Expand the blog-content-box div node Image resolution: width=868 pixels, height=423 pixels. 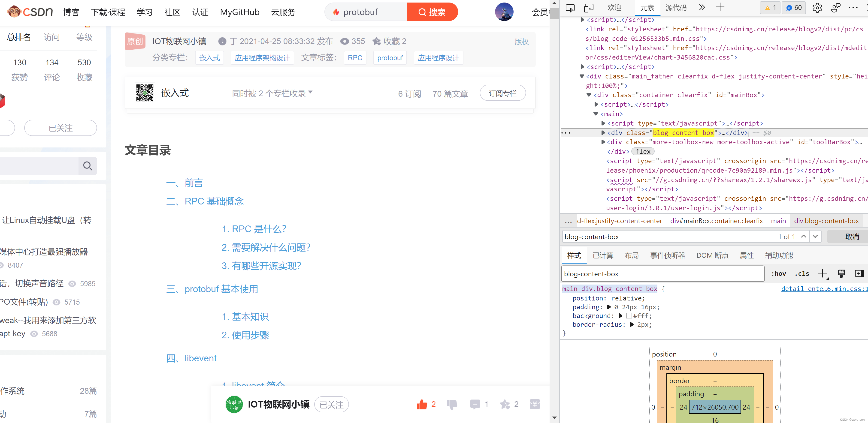[x=603, y=133]
